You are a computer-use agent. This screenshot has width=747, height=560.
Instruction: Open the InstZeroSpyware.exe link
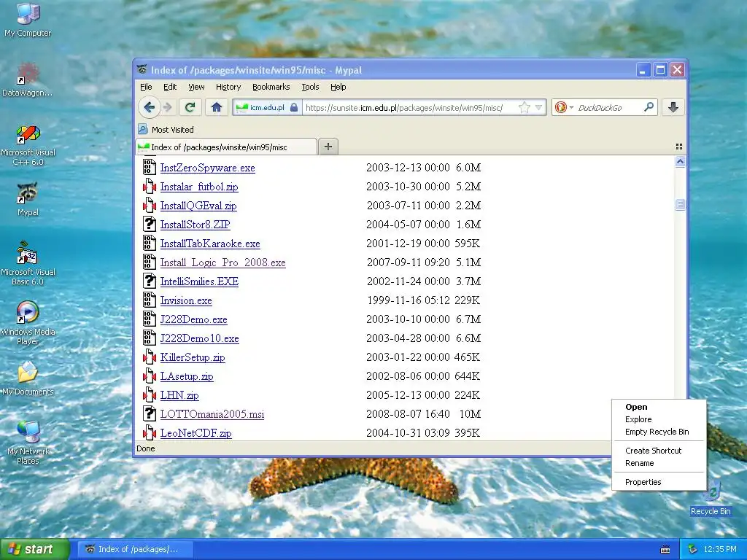tap(207, 168)
